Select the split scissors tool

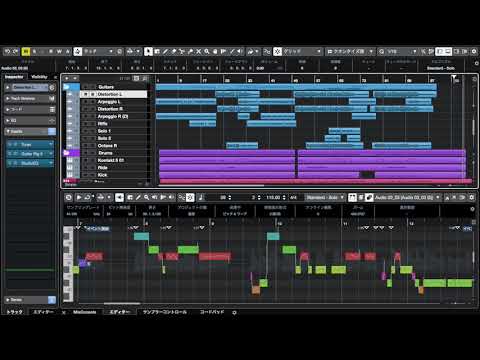click(x=182, y=51)
